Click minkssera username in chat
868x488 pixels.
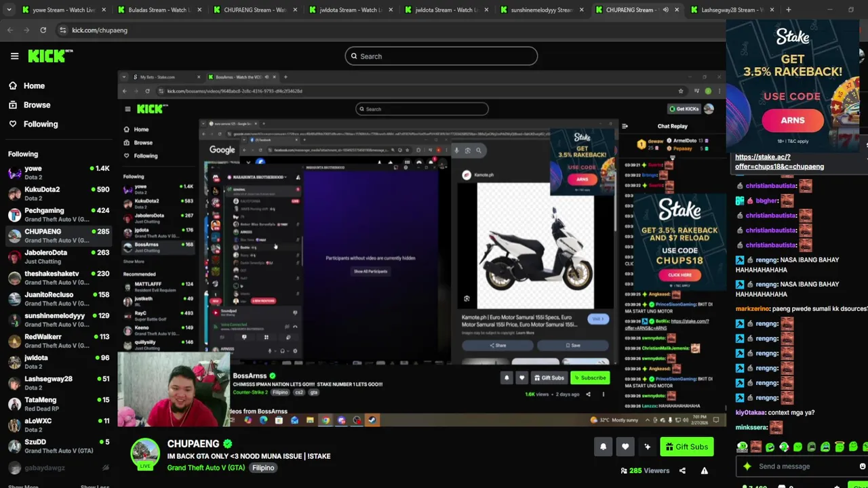[751, 428]
